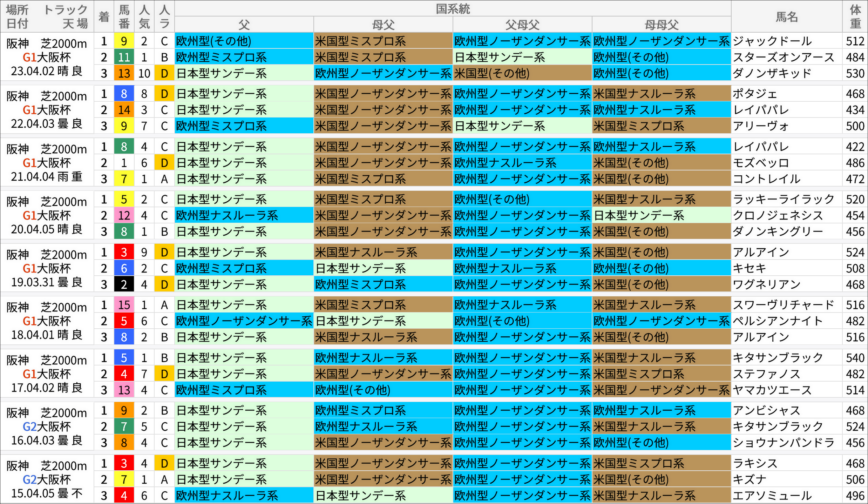Screen dimensions: 868x504
Task: Click the horse name スワーヴリチャード
Action: 784,305
